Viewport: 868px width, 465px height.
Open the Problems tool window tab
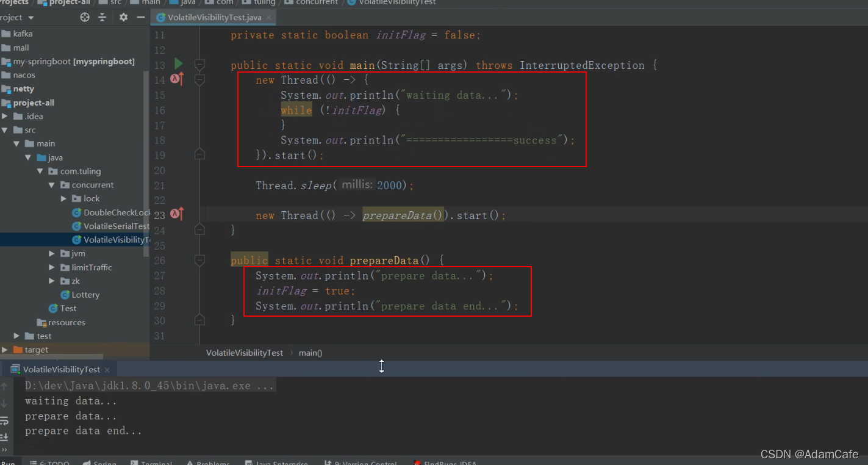pyautogui.click(x=208, y=463)
